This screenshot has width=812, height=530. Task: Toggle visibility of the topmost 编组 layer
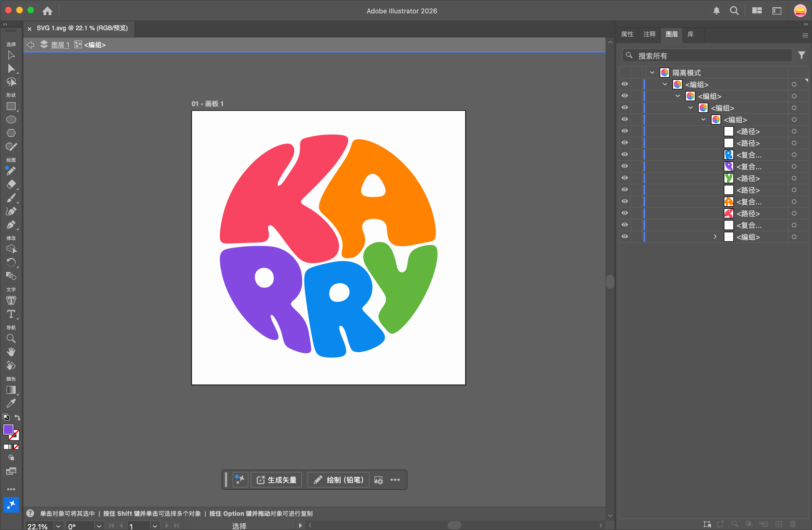[x=625, y=84]
